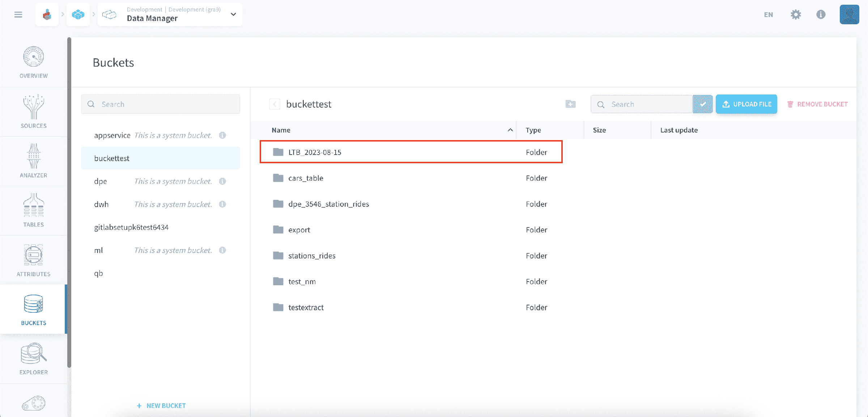The height and width of the screenshot is (417, 868).
Task: Click folder icon of export row
Action: coord(278,229)
